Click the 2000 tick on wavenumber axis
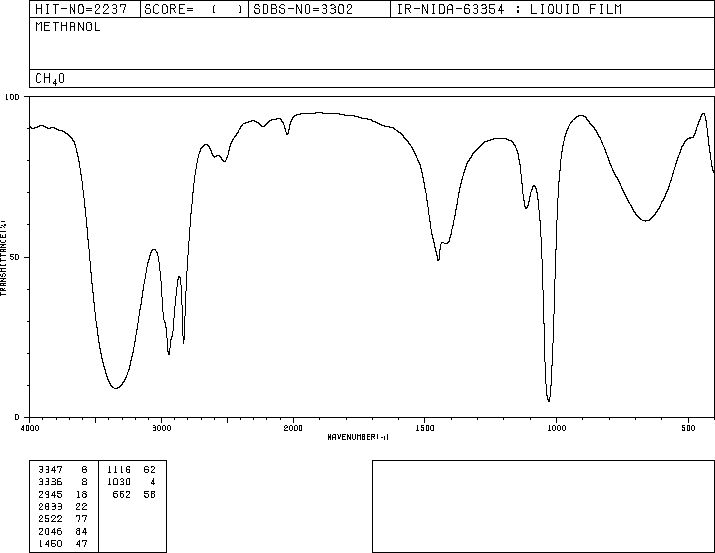 click(x=293, y=427)
